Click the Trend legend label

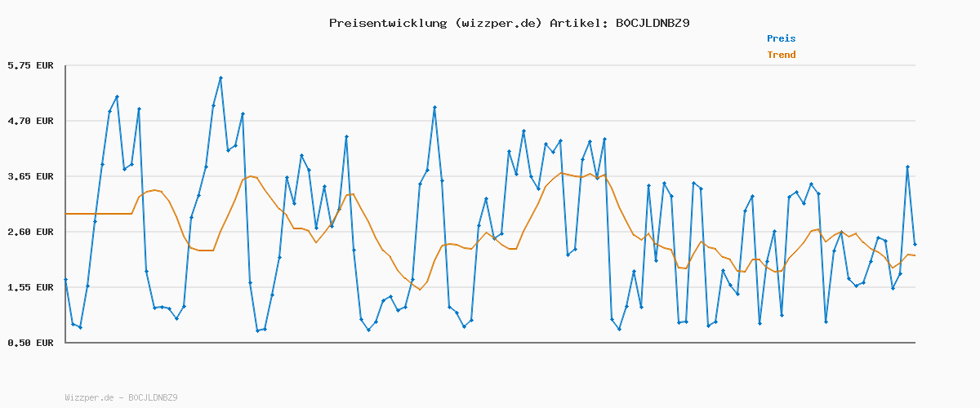click(781, 55)
